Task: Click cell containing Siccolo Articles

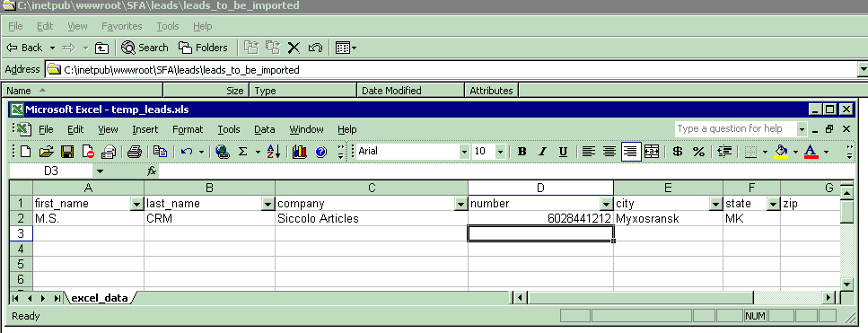Action: [372, 218]
